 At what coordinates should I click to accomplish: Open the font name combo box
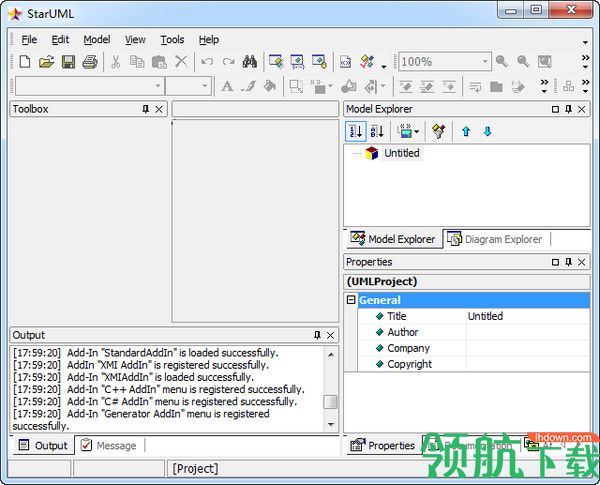tap(90, 86)
